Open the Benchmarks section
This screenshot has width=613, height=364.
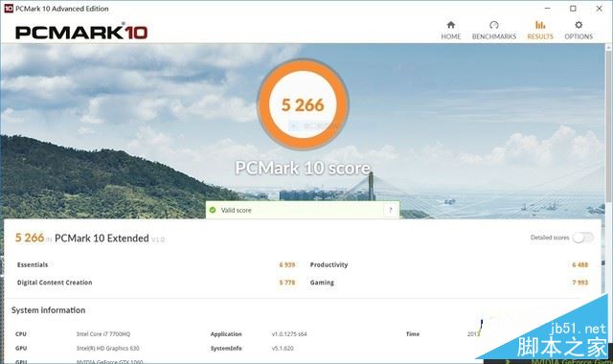(494, 31)
